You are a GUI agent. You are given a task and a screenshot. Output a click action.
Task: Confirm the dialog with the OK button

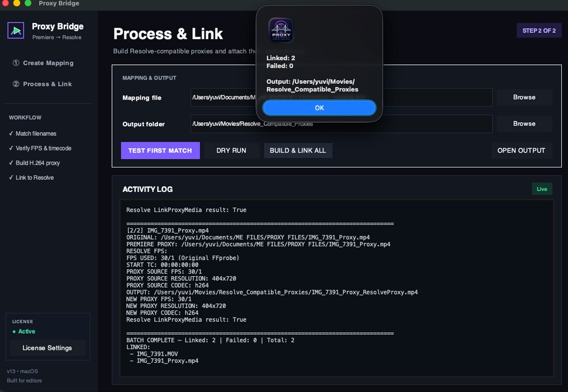point(319,108)
